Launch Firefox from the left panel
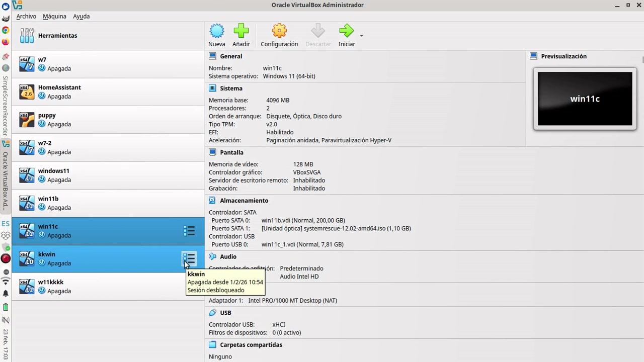The width and height of the screenshot is (644, 362). pos(6,42)
